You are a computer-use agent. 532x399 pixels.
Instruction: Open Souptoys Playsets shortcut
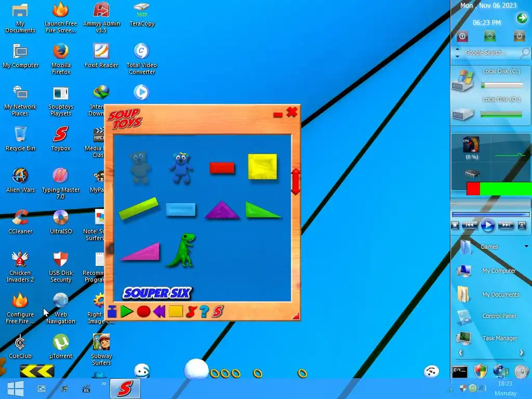tap(61, 101)
